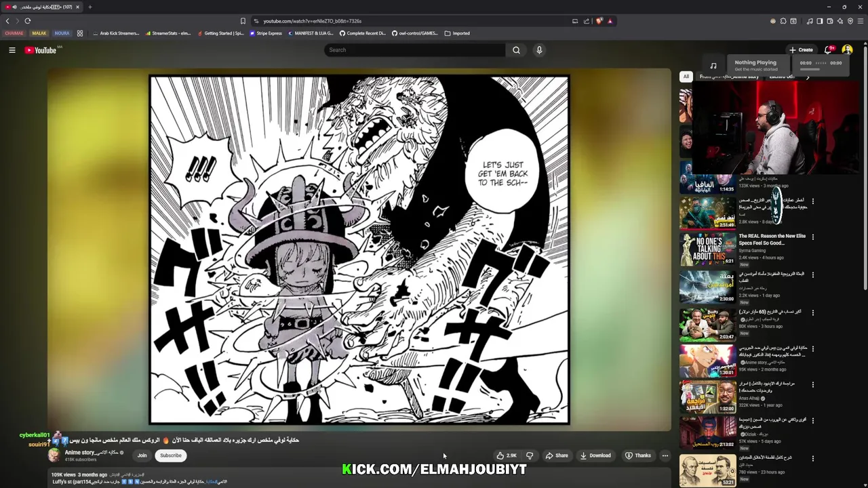Open the 2:51:49 recommended video thumbnail
This screenshot has height=488, width=868.
point(707,212)
